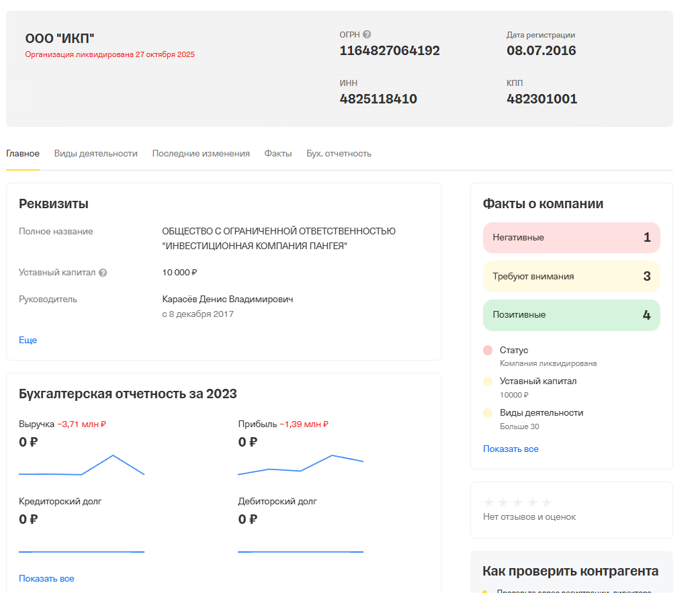Click Показать все in Факты о компании
The width and height of the screenshot is (700, 593).
[510, 449]
